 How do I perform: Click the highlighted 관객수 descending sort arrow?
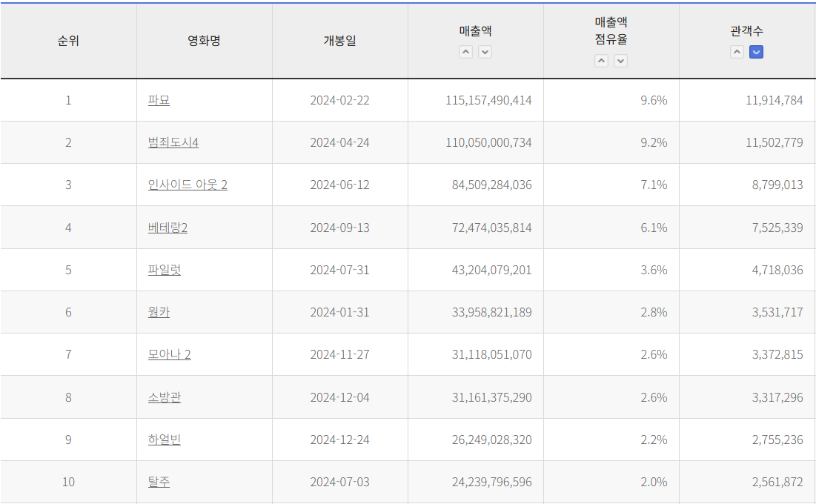(756, 52)
